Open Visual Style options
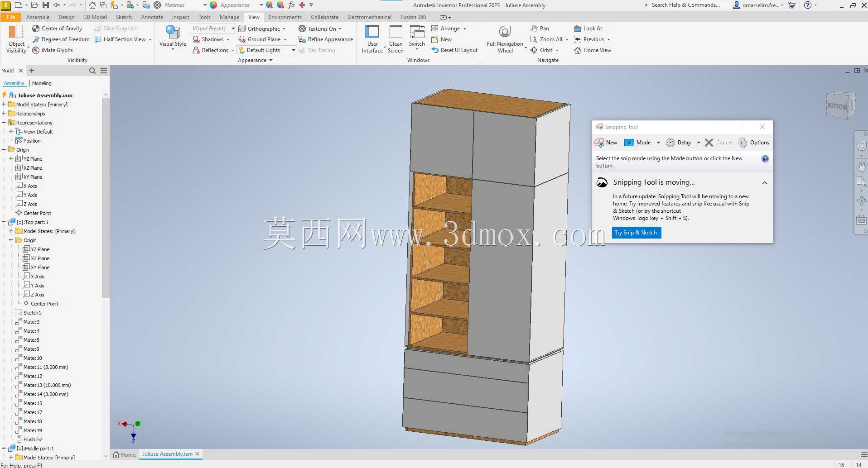The image size is (868, 468). point(173,38)
